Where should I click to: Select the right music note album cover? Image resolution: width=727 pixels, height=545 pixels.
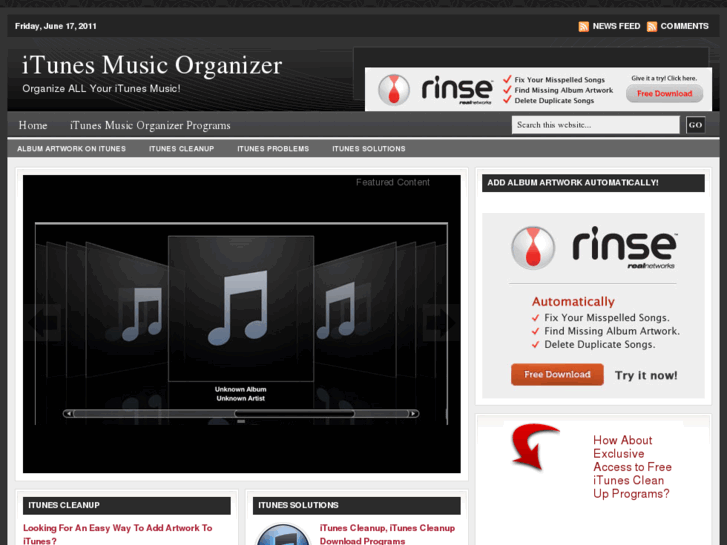coord(355,311)
